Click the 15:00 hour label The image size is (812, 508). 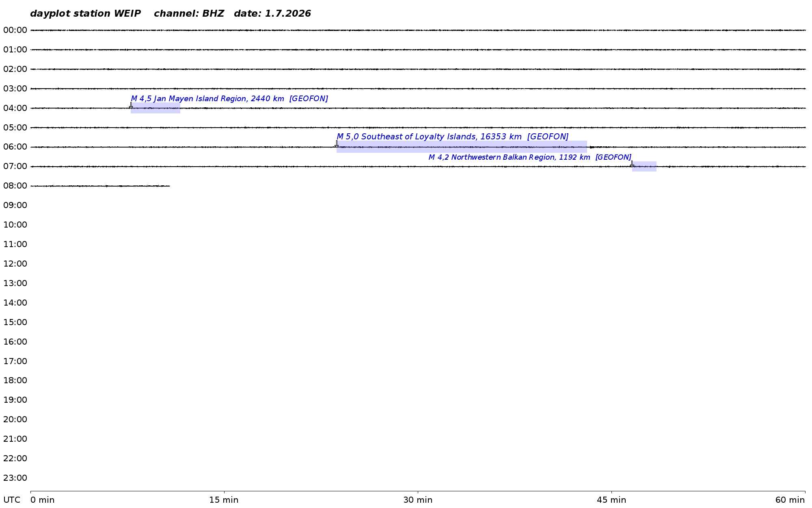15,322
